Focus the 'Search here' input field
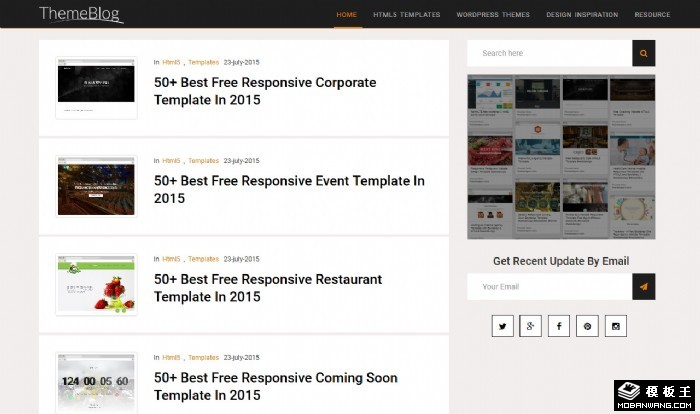The height and width of the screenshot is (414, 700). tap(550, 53)
